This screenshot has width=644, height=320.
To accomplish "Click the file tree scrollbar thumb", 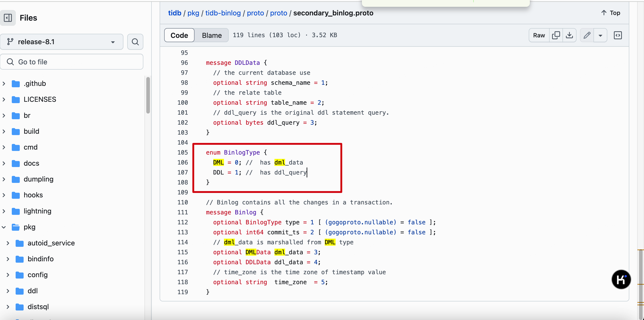I will (148, 95).
